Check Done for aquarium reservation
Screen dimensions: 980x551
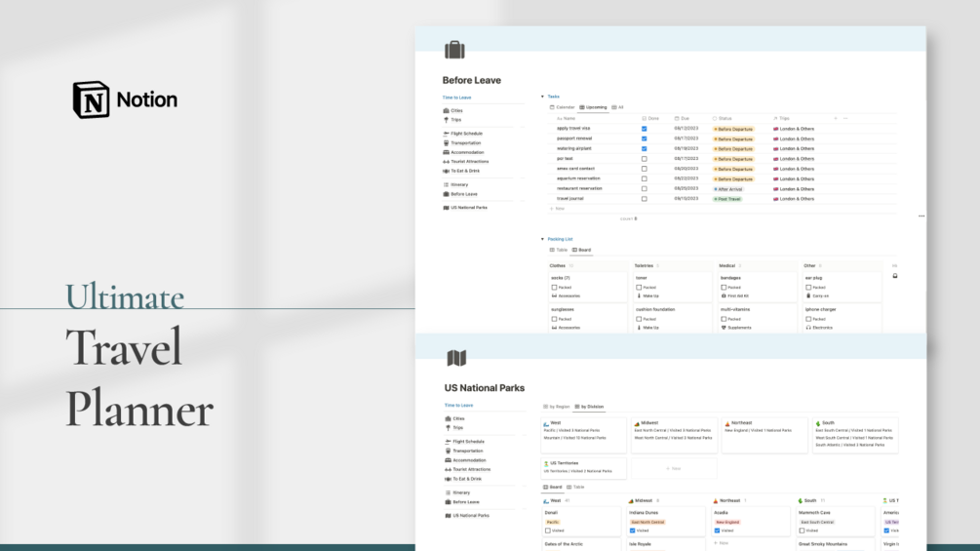click(x=644, y=178)
